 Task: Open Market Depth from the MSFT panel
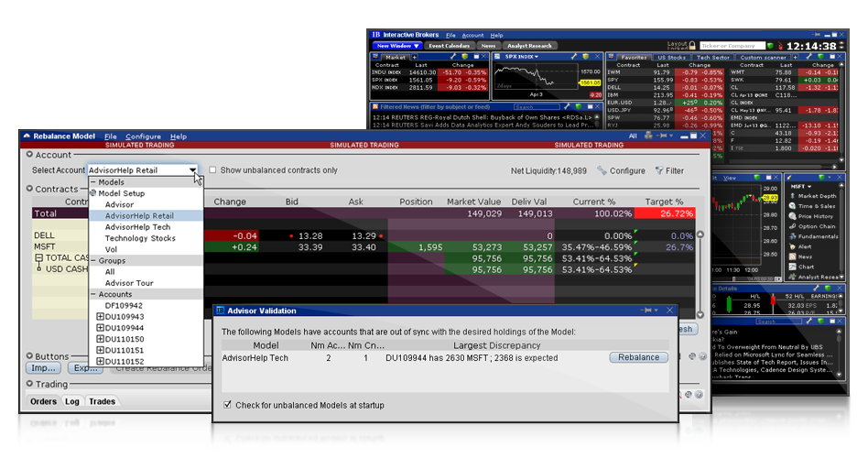coord(816,195)
